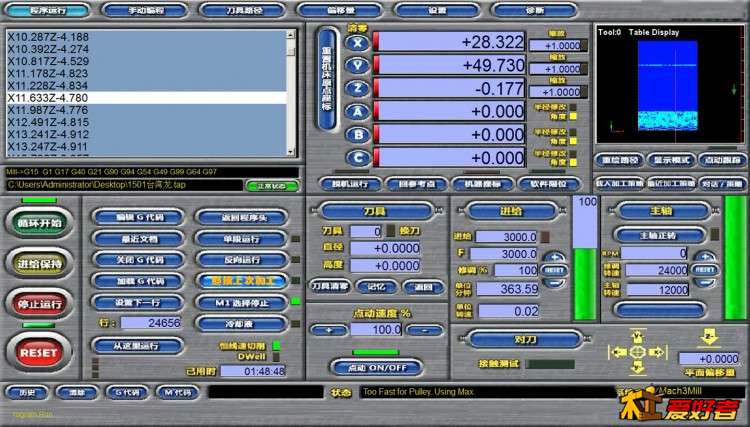
Task: Raise the jog speed with plus button
Action: coord(329,330)
